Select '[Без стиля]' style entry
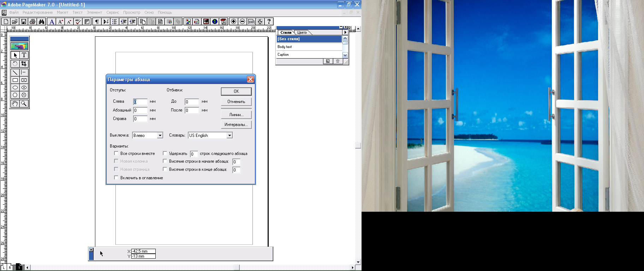This screenshot has height=271, width=644. pos(309,39)
